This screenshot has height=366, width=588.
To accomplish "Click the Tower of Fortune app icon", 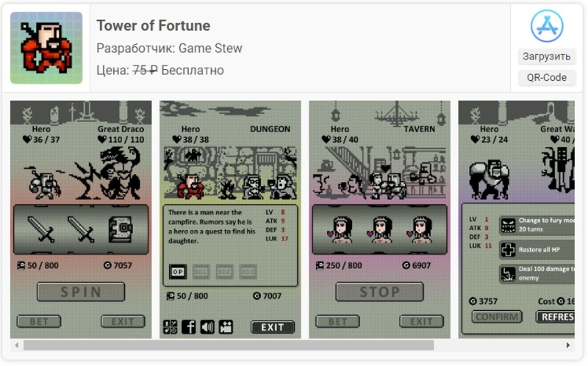I will coord(46,48).
